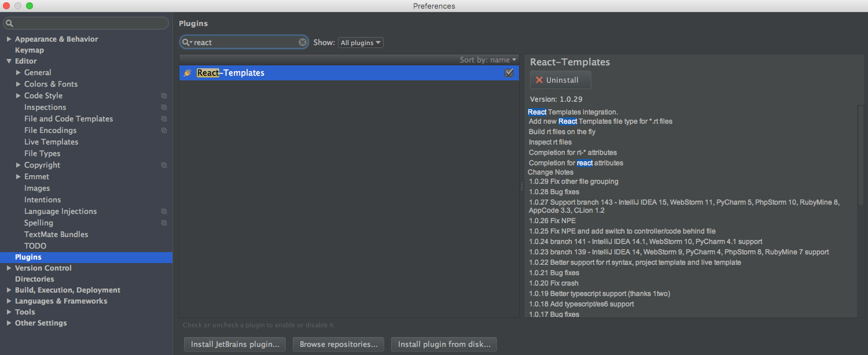This screenshot has height=355, width=868.
Task: Click the project-level icon next to Code Style
Action: (x=164, y=96)
